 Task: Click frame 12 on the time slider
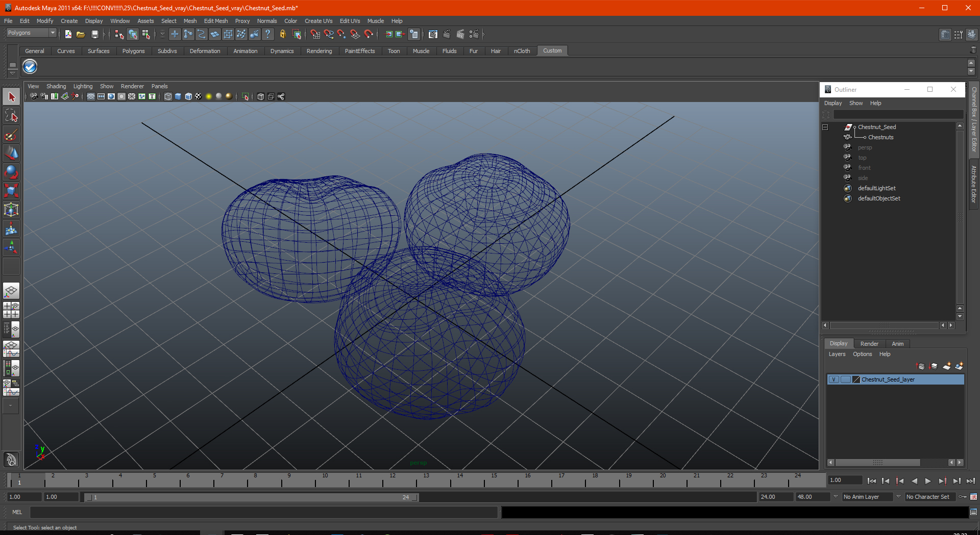coord(391,480)
